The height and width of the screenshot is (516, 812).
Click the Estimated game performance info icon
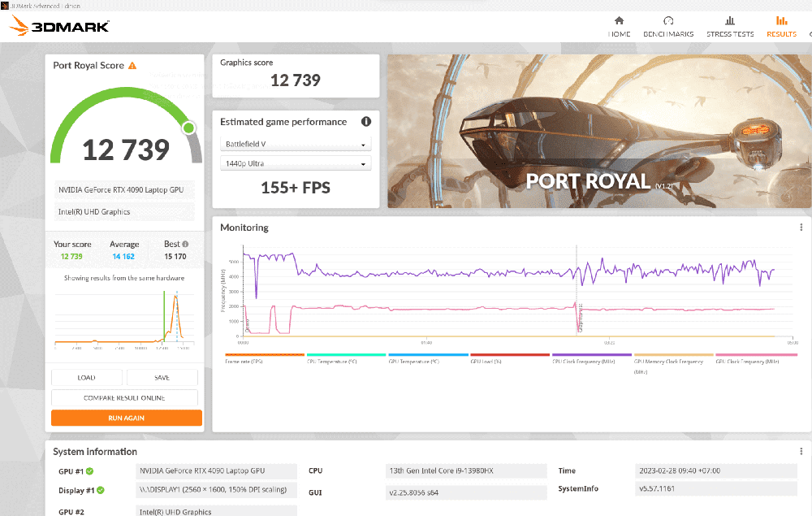(x=366, y=122)
